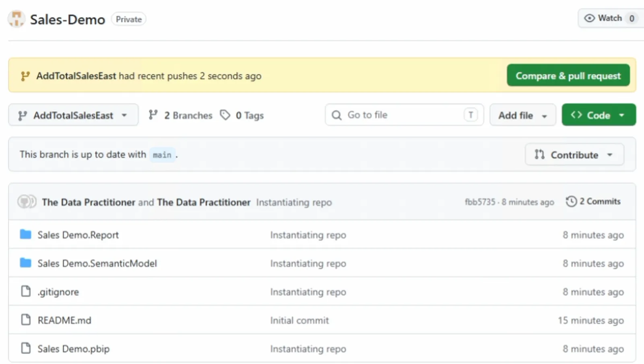The height and width of the screenshot is (364, 644).
Task: Open the Sales Demo.SemanticModel folder
Action: (97, 263)
